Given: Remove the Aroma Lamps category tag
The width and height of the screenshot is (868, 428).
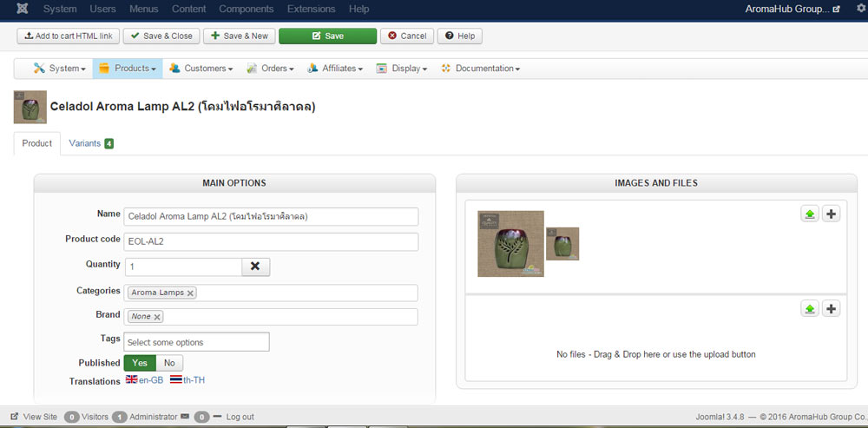Looking at the screenshot, I should [x=190, y=293].
